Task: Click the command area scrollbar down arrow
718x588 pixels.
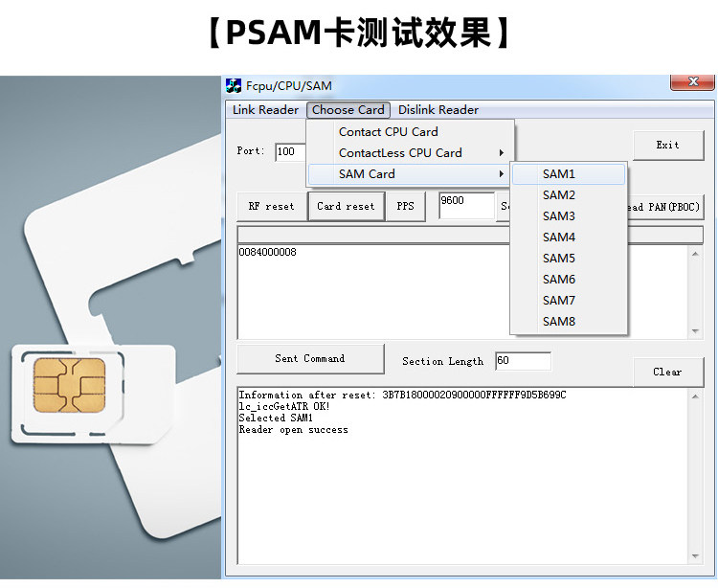Action: 696,331
